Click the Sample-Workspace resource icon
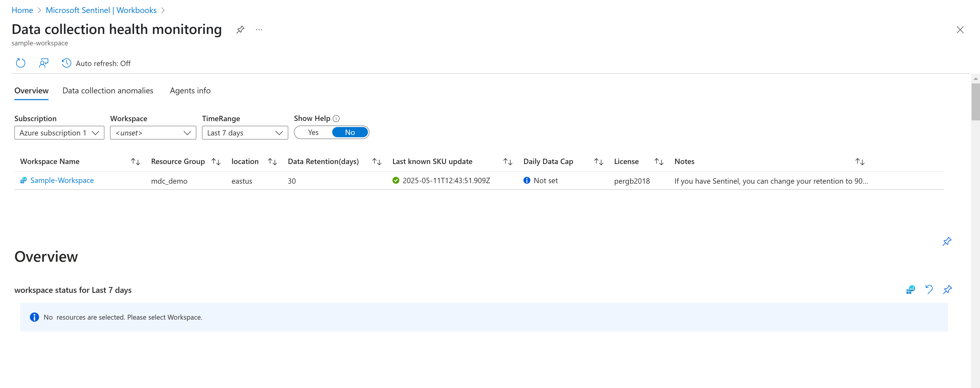The height and width of the screenshot is (388, 980). point(23,180)
